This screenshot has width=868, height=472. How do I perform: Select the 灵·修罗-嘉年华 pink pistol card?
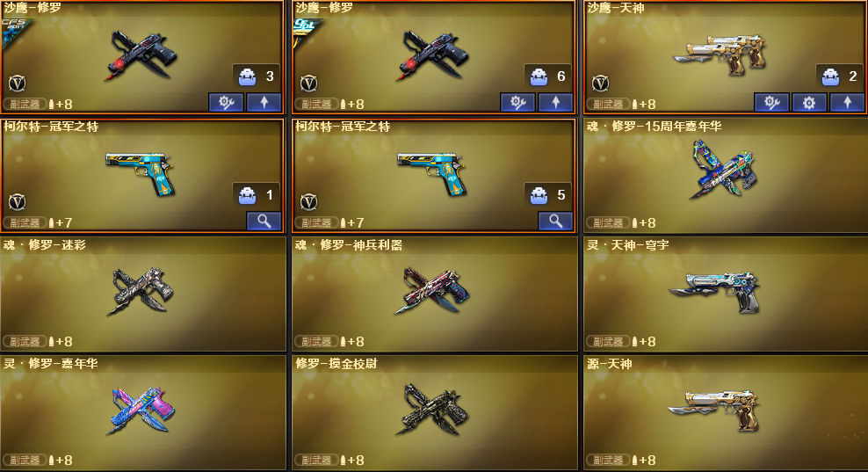click(143, 413)
